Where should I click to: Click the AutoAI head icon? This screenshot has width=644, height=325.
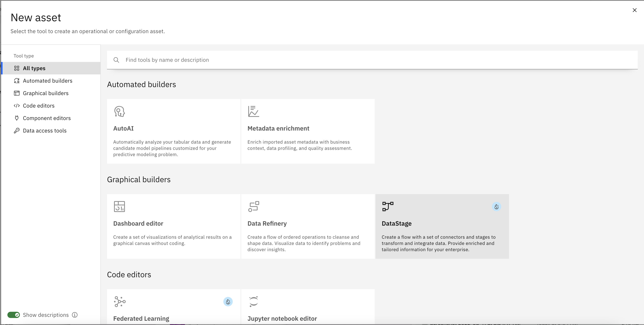(x=119, y=111)
